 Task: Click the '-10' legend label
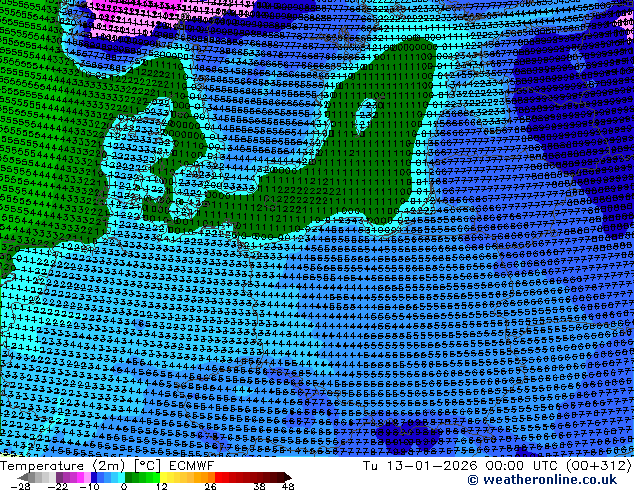click(x=89, y=486)
